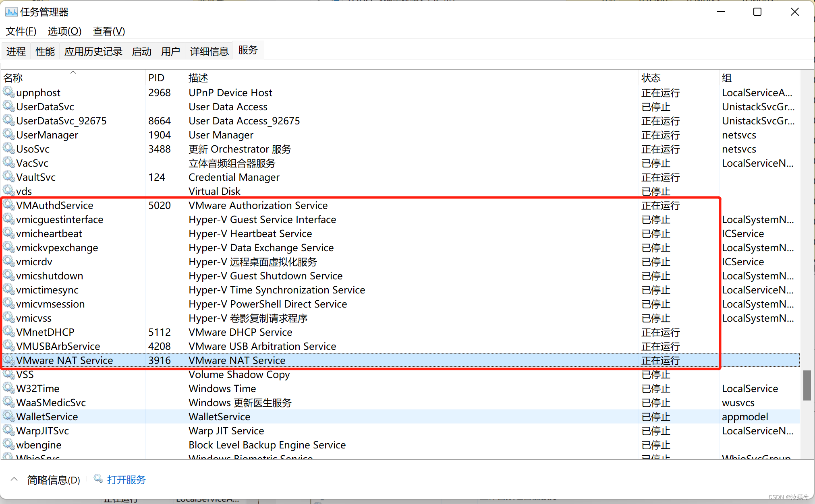Select the UserDataSvc row

point(400,107)
